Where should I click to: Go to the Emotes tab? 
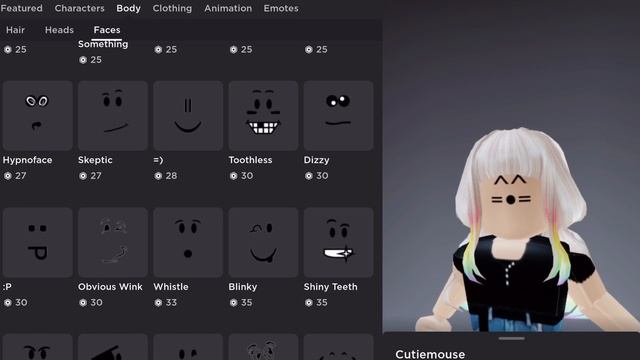pyautogui.click(x=281, y=8)
